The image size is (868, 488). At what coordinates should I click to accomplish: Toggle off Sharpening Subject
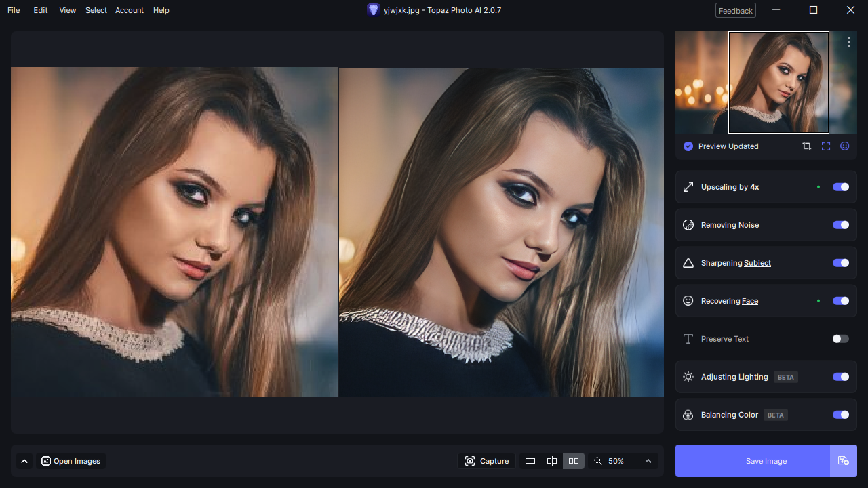(841, 263)
